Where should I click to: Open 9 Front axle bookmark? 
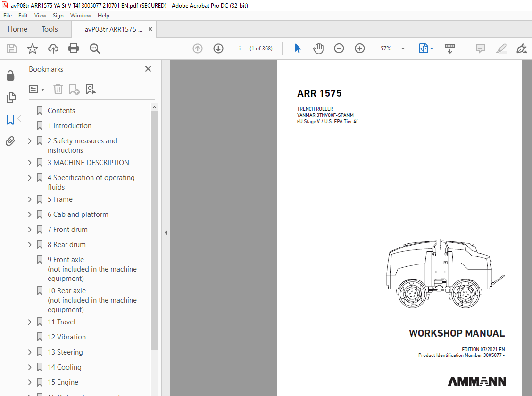(x=92, y=269)
